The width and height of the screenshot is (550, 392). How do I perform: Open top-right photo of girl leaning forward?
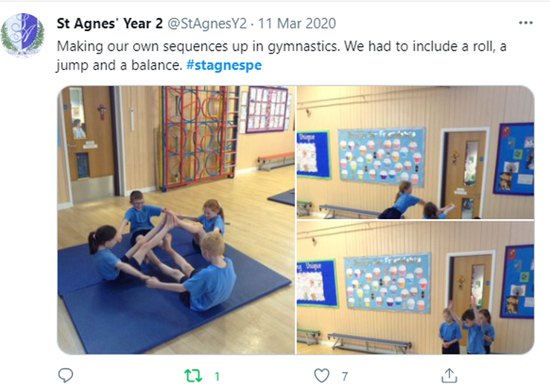[415, 152]
